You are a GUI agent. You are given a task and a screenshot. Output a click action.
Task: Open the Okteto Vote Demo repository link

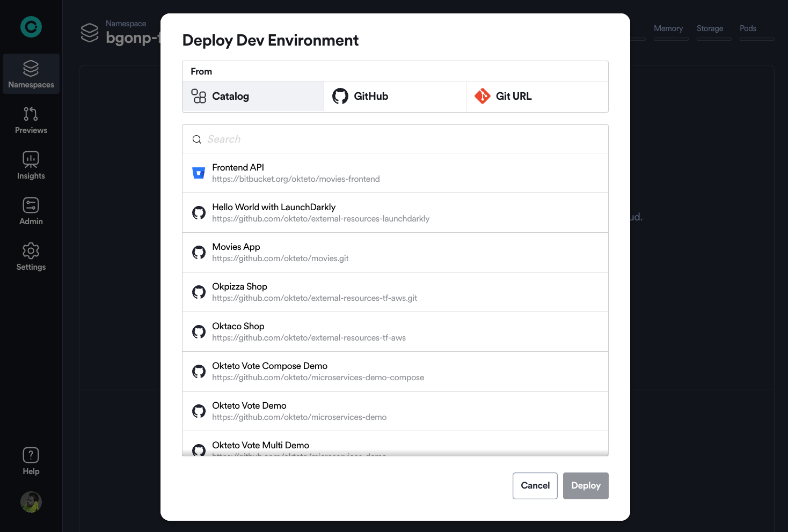tap(299, 417)
